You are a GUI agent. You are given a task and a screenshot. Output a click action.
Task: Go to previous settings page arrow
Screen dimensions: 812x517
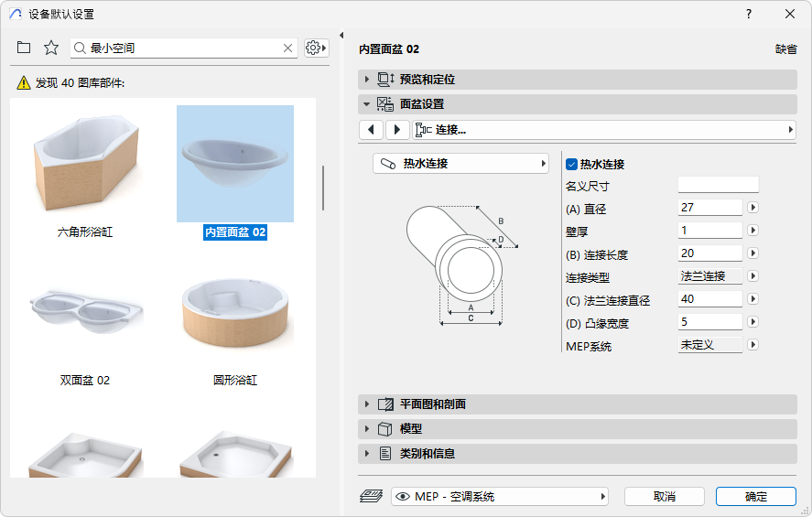(371, 129)
